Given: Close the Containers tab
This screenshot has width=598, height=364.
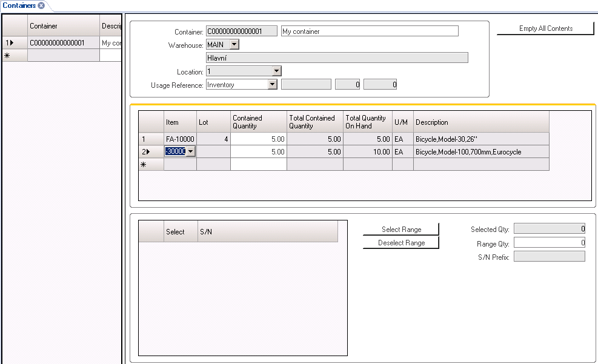Looking at the screenshot, I should [41, 5].
